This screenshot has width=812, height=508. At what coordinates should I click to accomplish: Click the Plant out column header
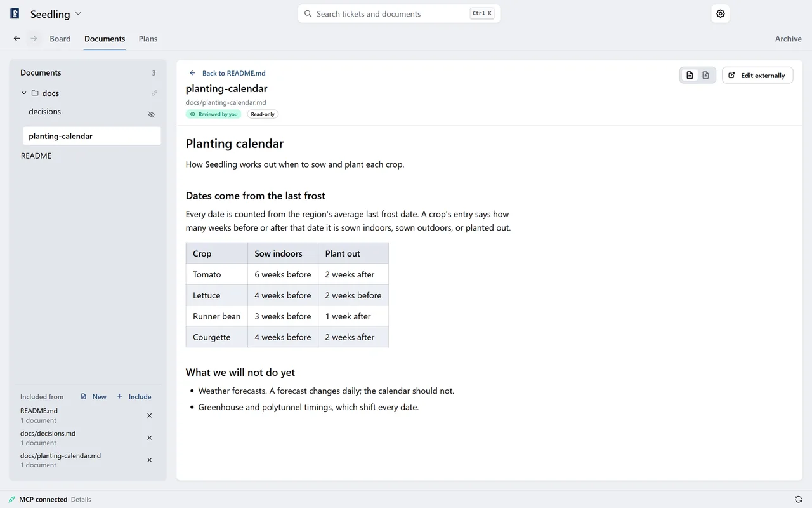pyautogui.click(x=353, y=253)
